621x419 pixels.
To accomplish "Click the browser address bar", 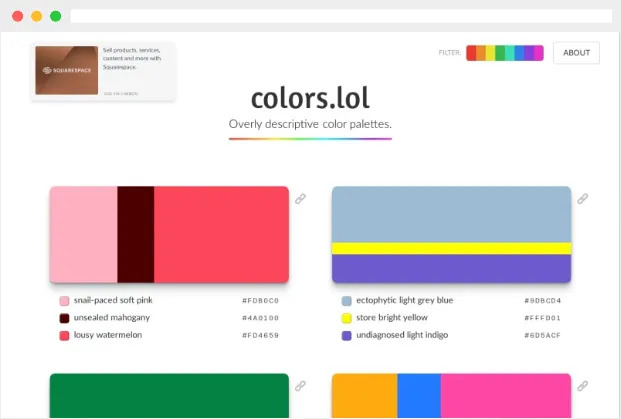I will [341, 16].
